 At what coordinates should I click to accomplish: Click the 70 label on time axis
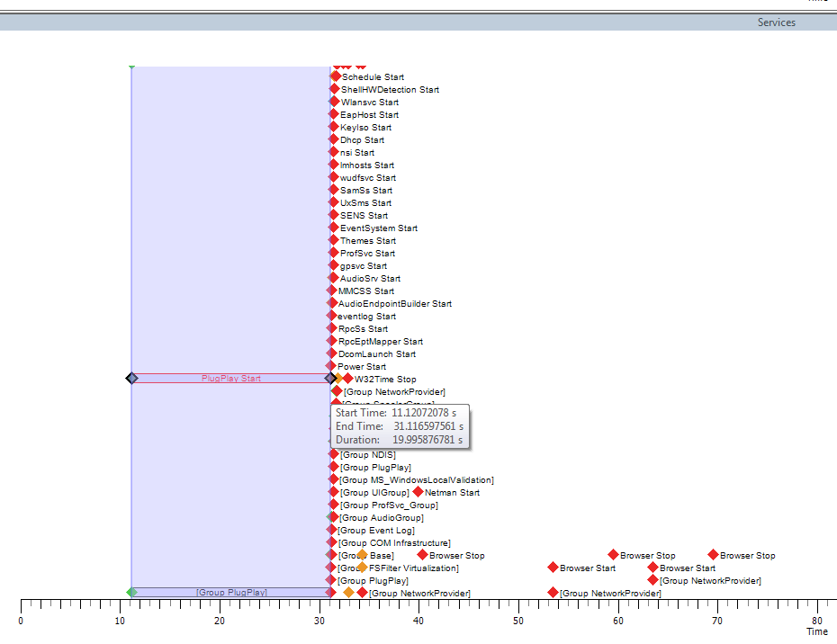(x=717, y=621)
